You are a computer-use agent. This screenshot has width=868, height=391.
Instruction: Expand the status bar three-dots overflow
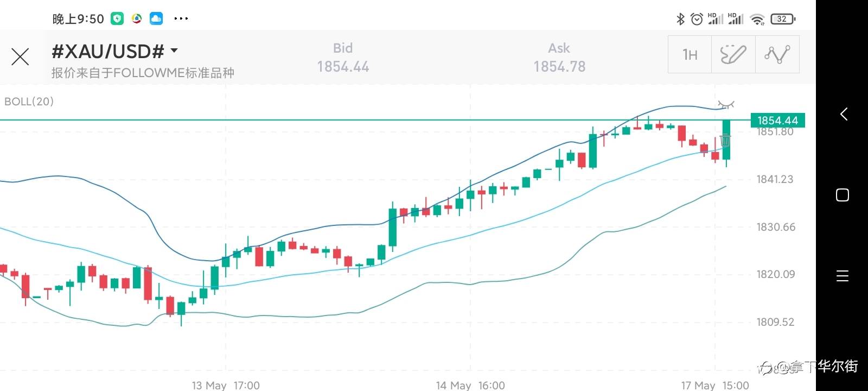click(x=181, y=19)
